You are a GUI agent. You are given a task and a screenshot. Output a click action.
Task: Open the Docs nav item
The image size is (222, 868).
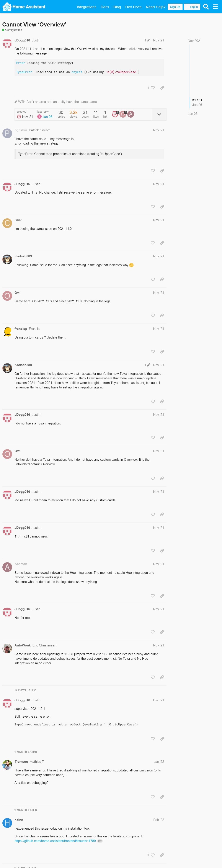pos(105,7)
